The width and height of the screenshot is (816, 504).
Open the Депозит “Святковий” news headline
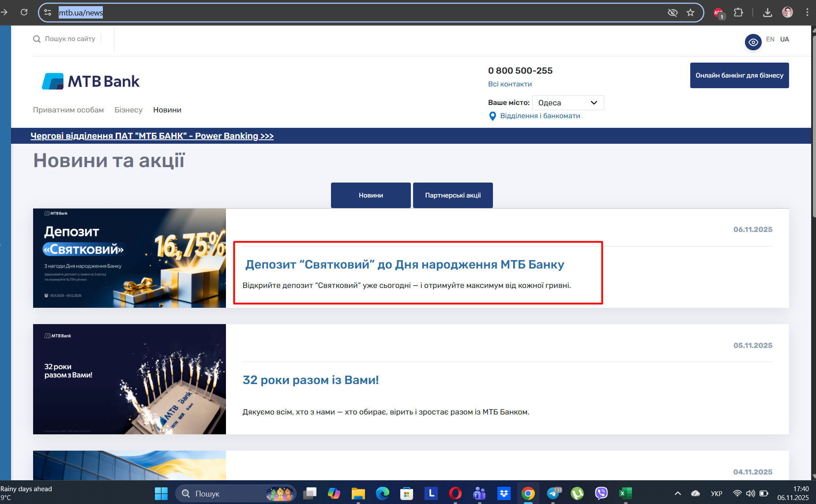pos(405,265)
